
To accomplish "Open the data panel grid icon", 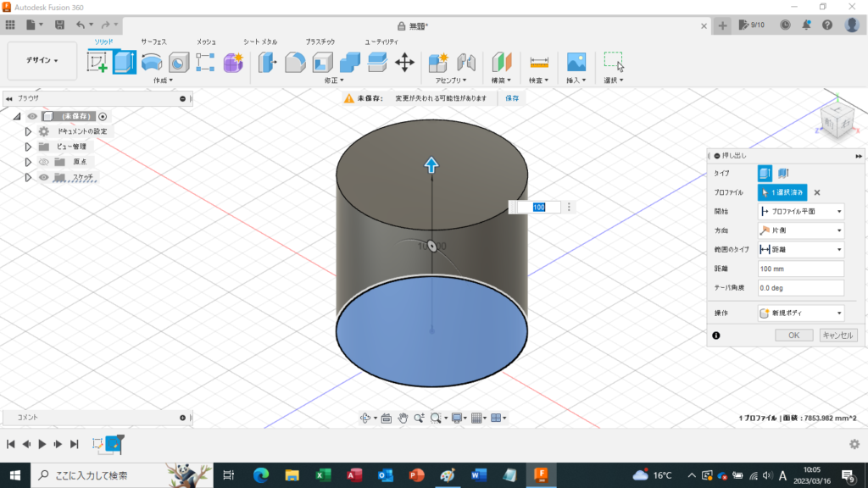I will click(x=10, y=25).
